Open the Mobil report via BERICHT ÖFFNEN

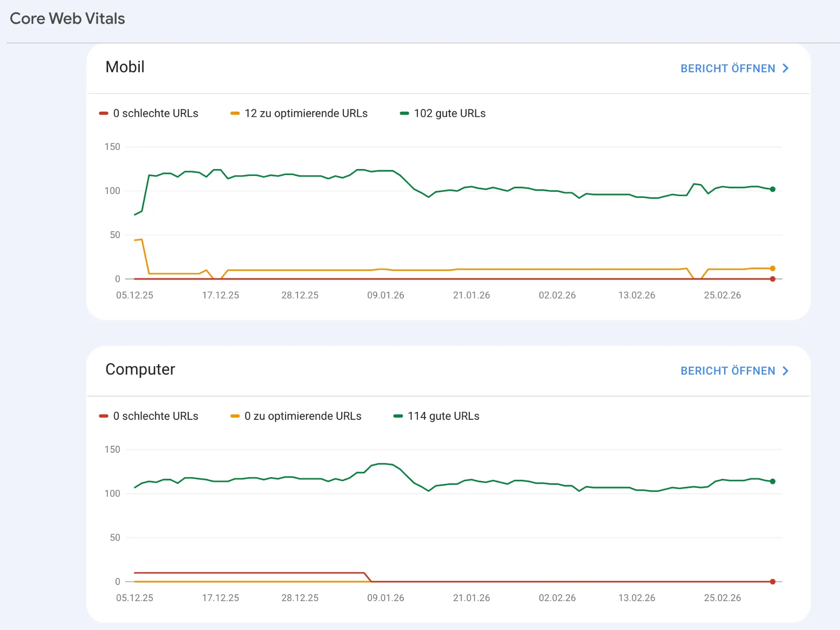(x=735, y=68)
